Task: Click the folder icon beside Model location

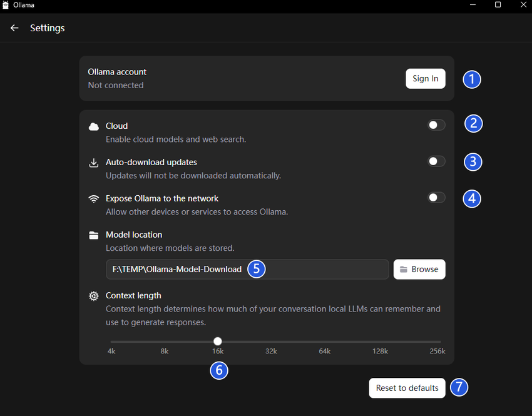Action: point(94,235)
